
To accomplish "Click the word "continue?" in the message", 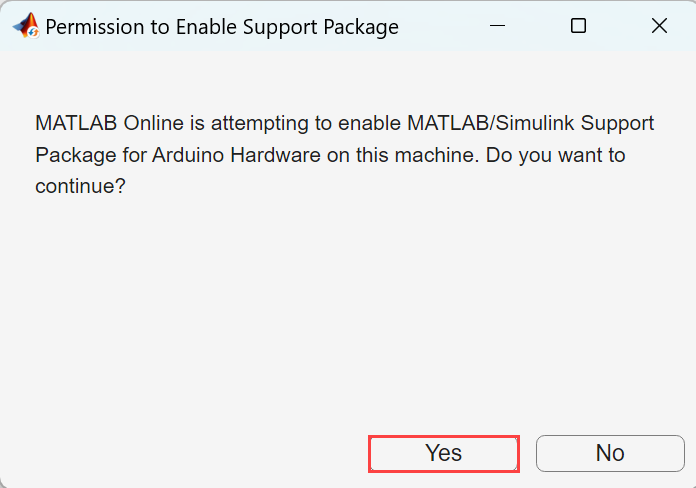I will pyautogui.click(x=80, y=186).
